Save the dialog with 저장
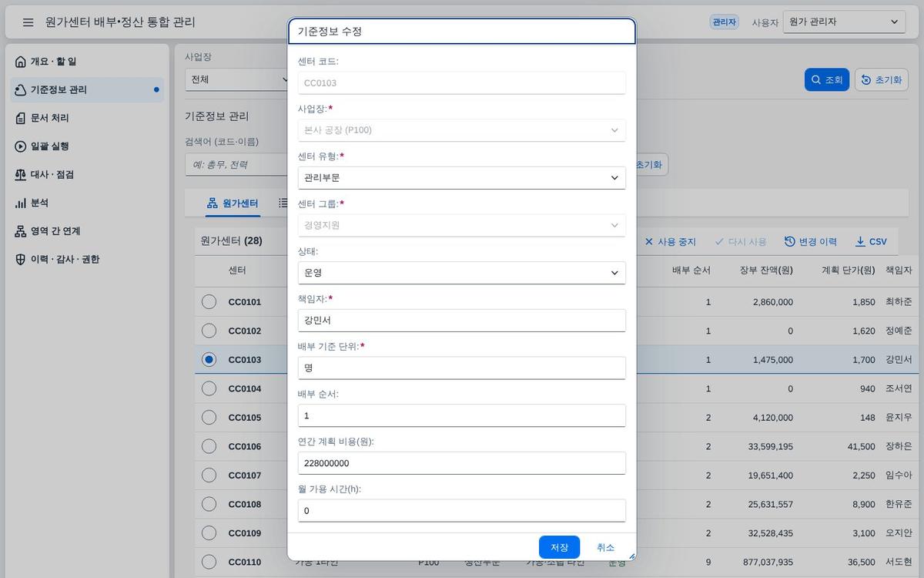This screenshot has width=924, height=578. [559, 547]
